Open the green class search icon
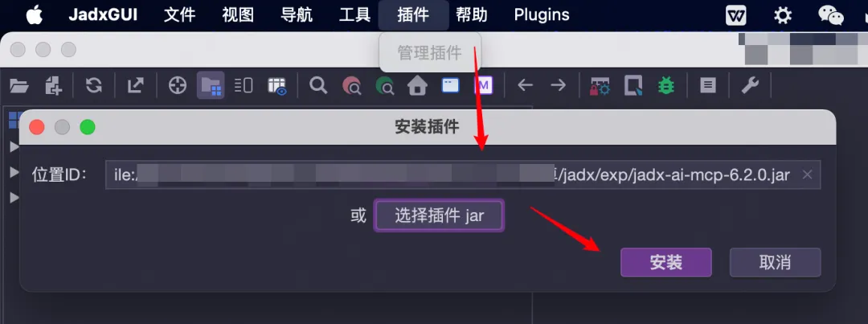This screenshot has width=868, height=324. 384,85
